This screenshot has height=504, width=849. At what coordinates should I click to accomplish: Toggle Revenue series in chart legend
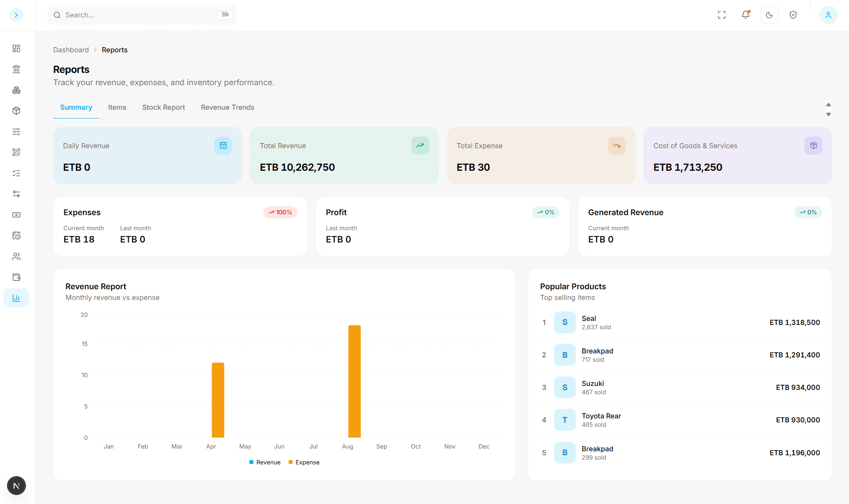click(265, 462)
